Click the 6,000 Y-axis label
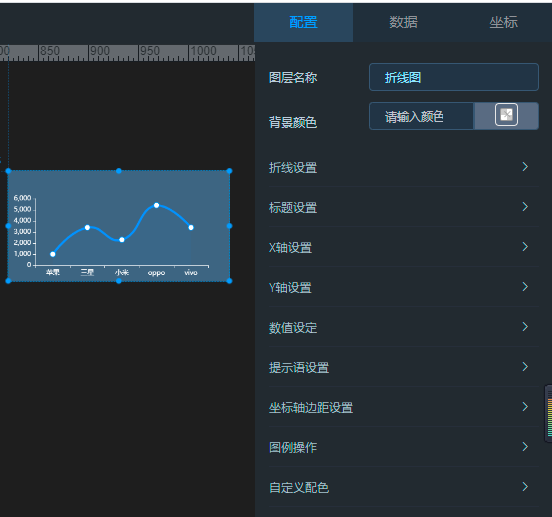The width and height of the screenshot is (552, 517). point(23,198)
